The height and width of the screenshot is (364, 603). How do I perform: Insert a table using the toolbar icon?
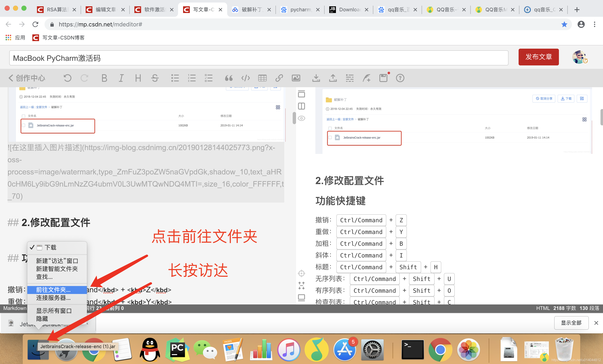point(262,78)
